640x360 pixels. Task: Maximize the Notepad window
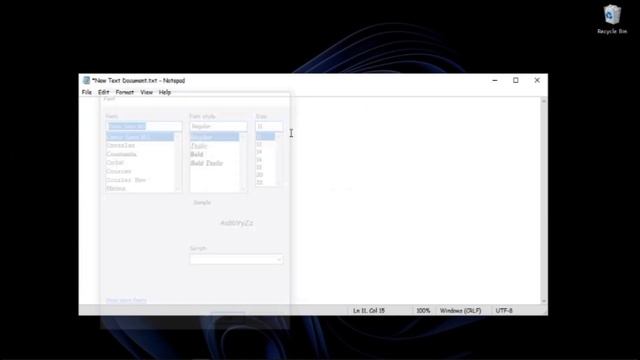click(x=516, y=80)
